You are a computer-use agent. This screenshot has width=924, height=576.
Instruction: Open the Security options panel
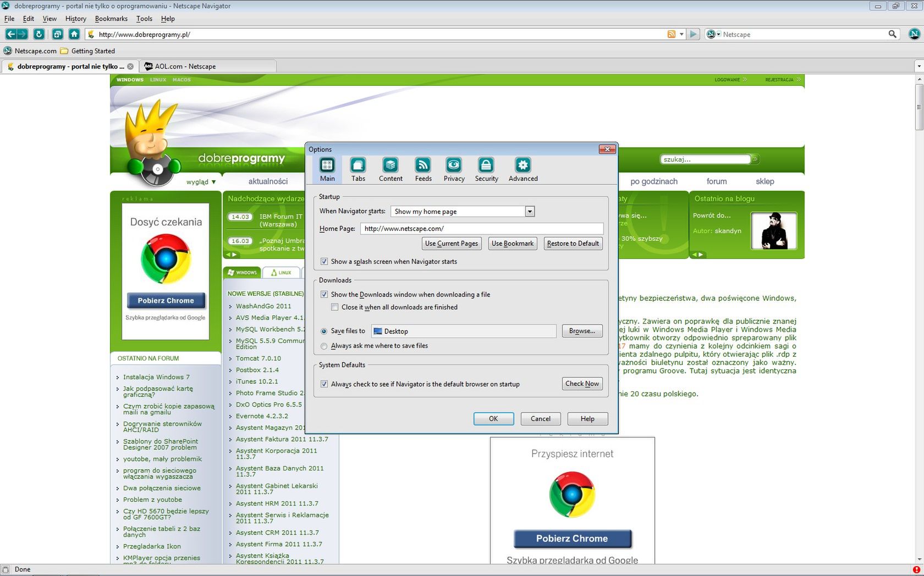click(x=486, y=169)
